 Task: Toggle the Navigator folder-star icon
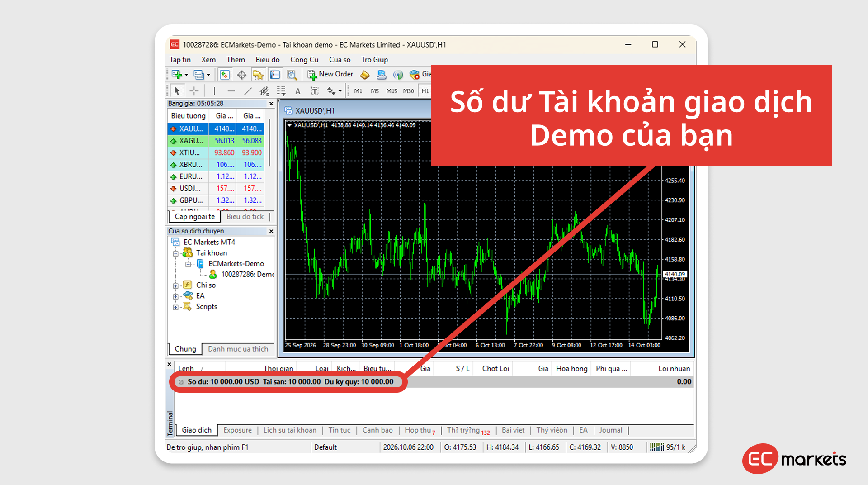258,75
